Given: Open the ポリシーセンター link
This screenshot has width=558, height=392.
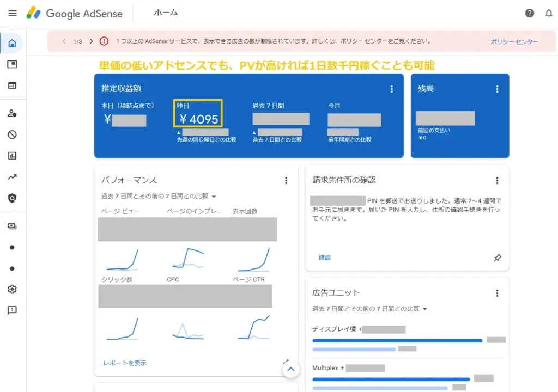Looking at the screenshot, I should pos(514,41).
